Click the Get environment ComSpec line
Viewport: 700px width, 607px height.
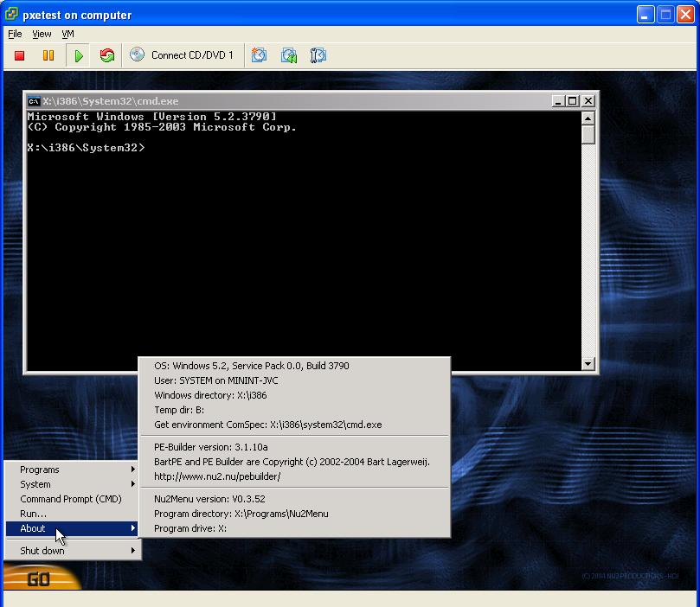tap(295, 425)
